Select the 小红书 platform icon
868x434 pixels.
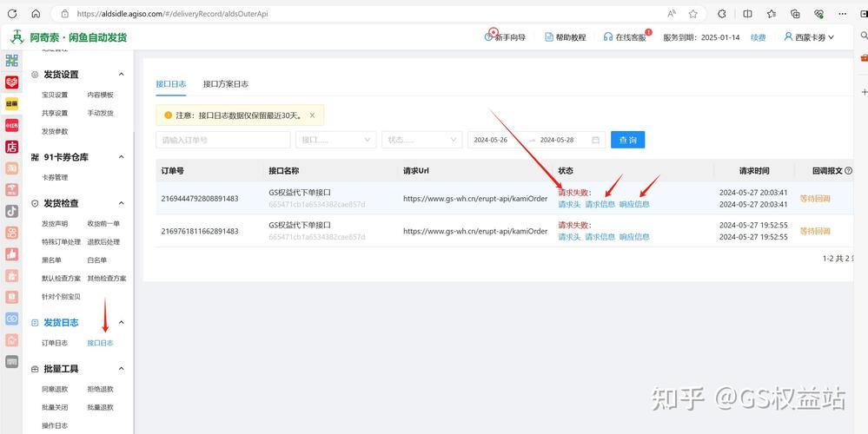coord(11,125)
